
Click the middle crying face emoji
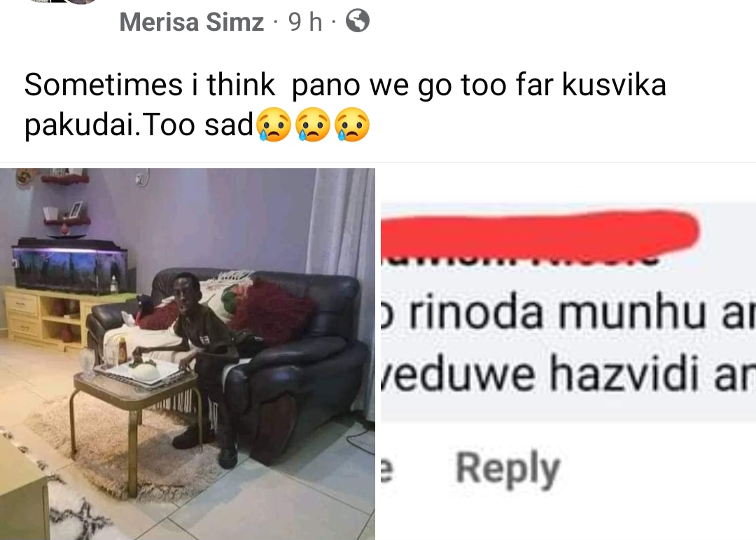point(313,125)
